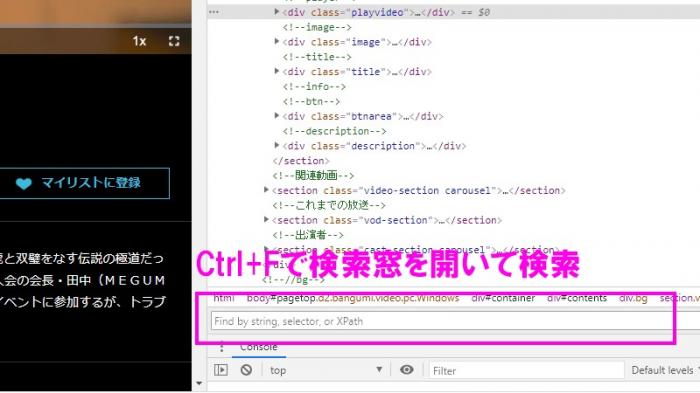Open the three-dot drawer menu icon
This screenshot has width=700, height=393.
(x=221, y=347)
